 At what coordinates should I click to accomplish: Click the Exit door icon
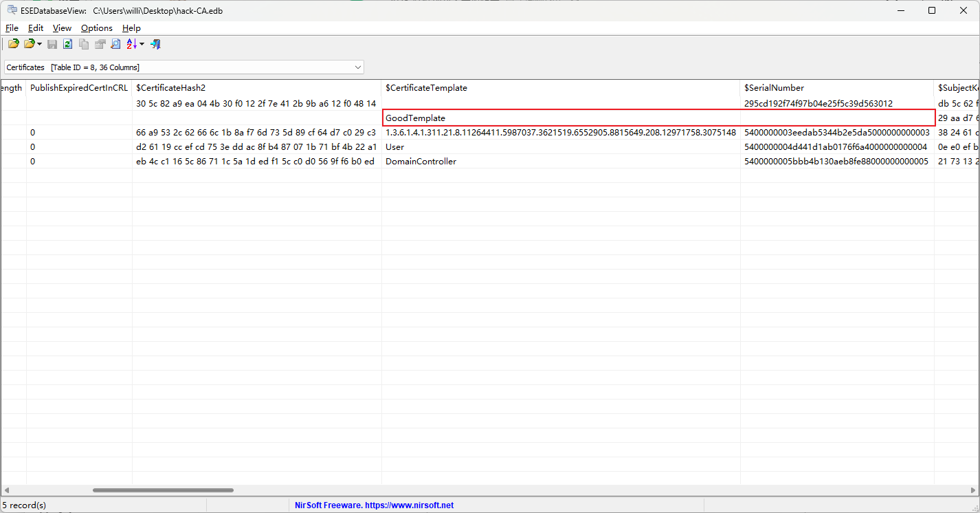pos(156,44)
